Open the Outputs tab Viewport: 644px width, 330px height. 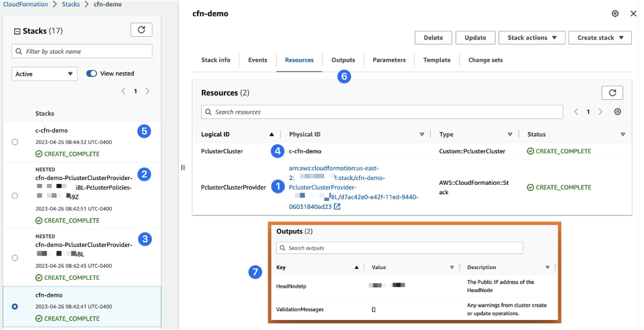click(343, 60)
